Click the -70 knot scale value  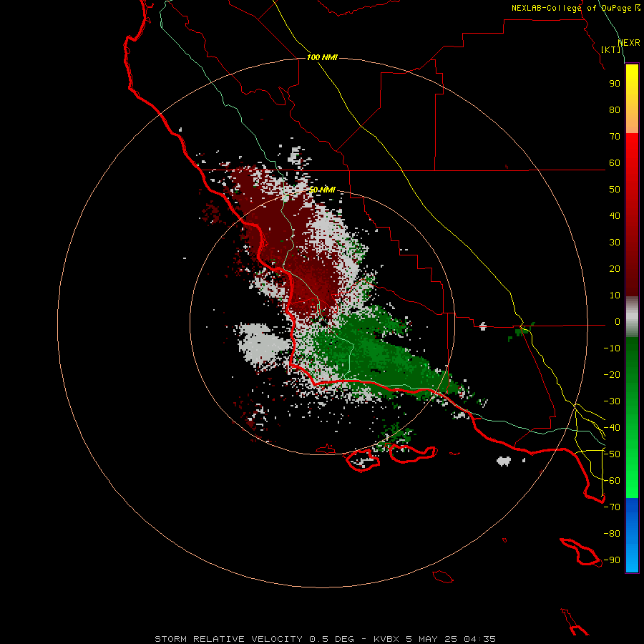point(612,507)
